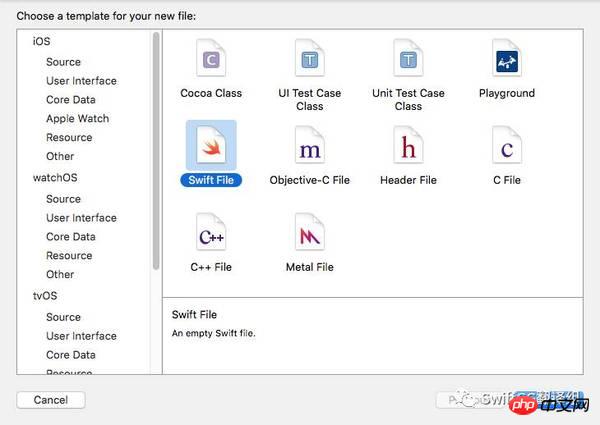Select User Interface under tvOS
The width and height of the screenshot is (600, 425).
[x=81, y=336]
